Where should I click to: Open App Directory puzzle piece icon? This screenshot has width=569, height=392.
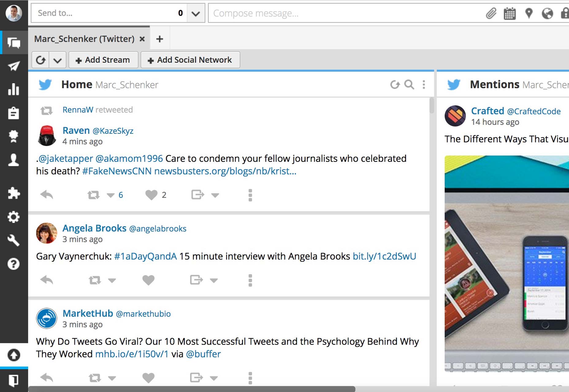[14, 193]
